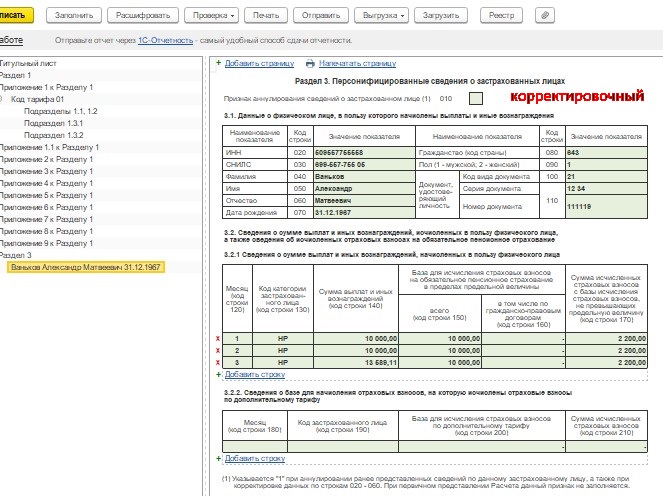Click month 1 base amount line 150
The width and height of the screenshot is (663, 496).
coord(440,339)
